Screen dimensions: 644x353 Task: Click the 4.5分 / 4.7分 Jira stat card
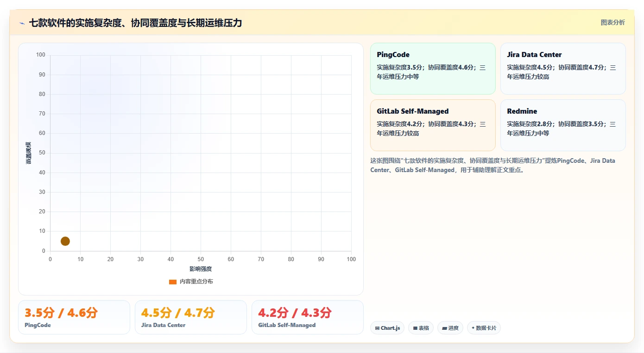pyautogui.click(x=191, y=317)
